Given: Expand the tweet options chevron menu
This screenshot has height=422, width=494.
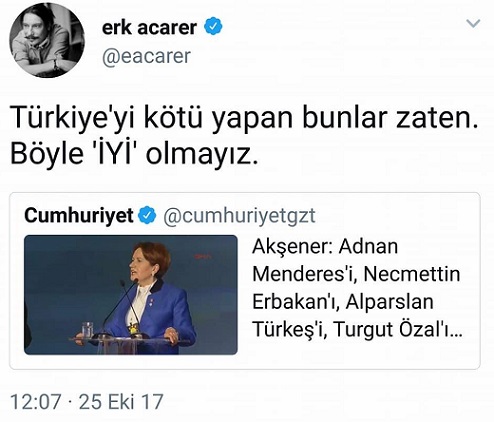Looking at the screenshot, I should [x=473, y=23].
